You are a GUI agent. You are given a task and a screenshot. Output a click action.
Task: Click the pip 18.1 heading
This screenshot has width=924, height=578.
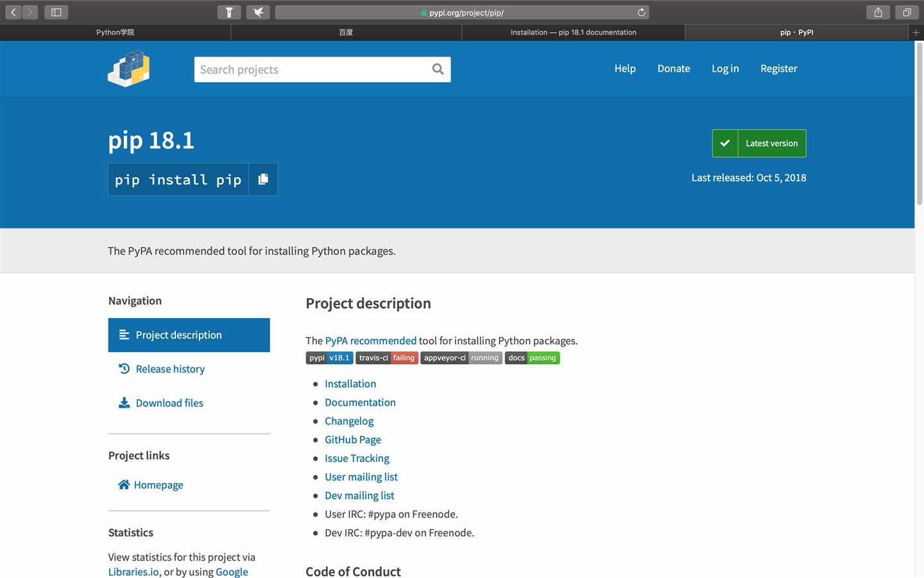point(151,140)
